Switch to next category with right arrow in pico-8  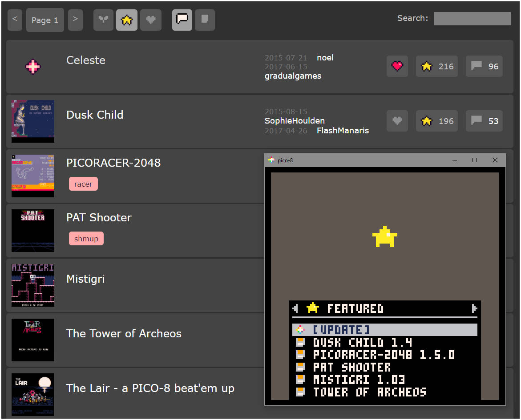pyautogui.click(x=474, y=308)
